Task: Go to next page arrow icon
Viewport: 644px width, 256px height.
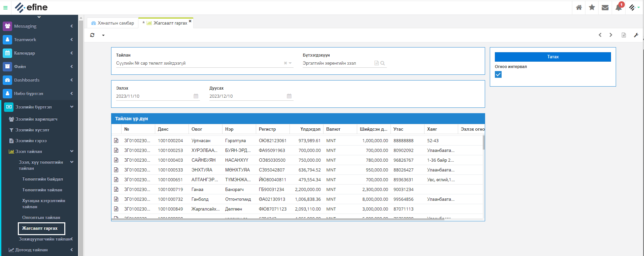Action: (611, 35)
